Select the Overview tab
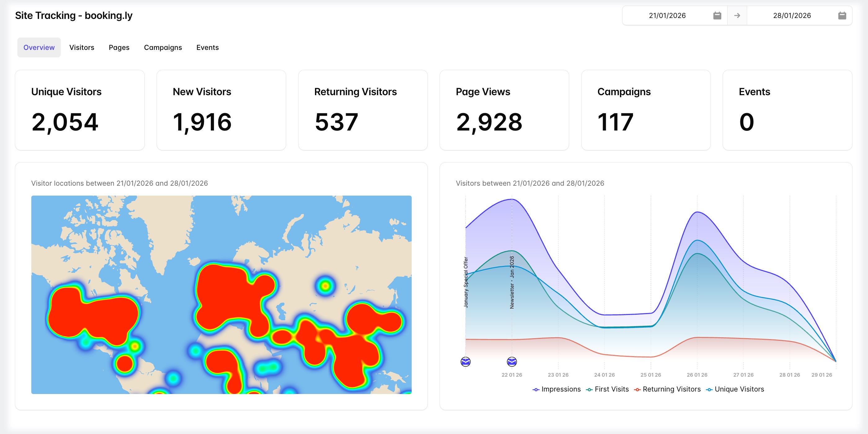868x434 pixels. click(x=39, y=47)
